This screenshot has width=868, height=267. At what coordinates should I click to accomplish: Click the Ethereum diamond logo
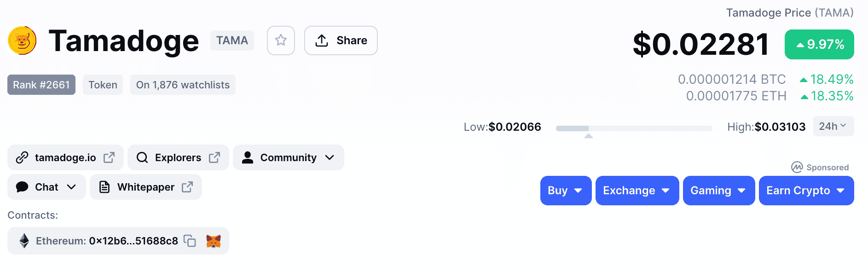(x=24, y=241)
